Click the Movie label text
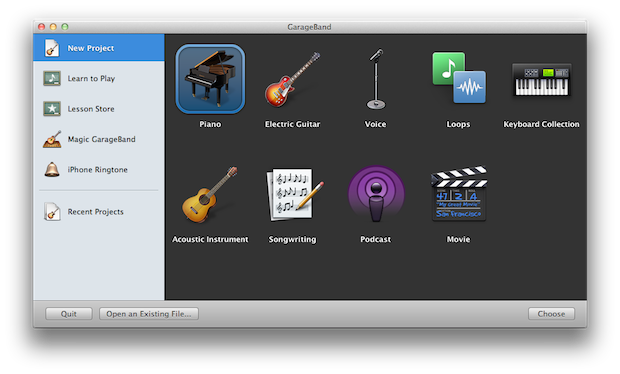Image resolution: width=620 pixels, height=374 pixels. 459,239
